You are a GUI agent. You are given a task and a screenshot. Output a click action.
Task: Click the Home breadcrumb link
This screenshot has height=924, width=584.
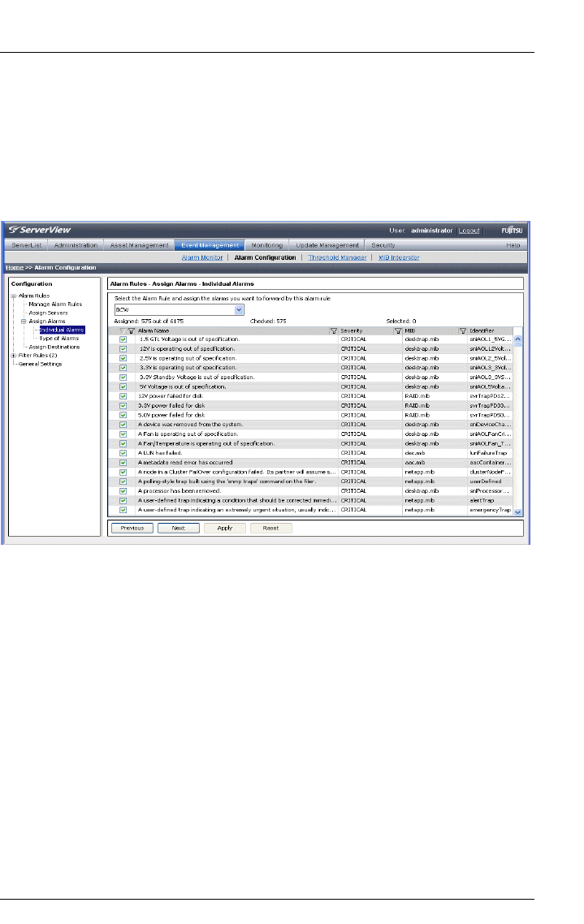[15, 267]
